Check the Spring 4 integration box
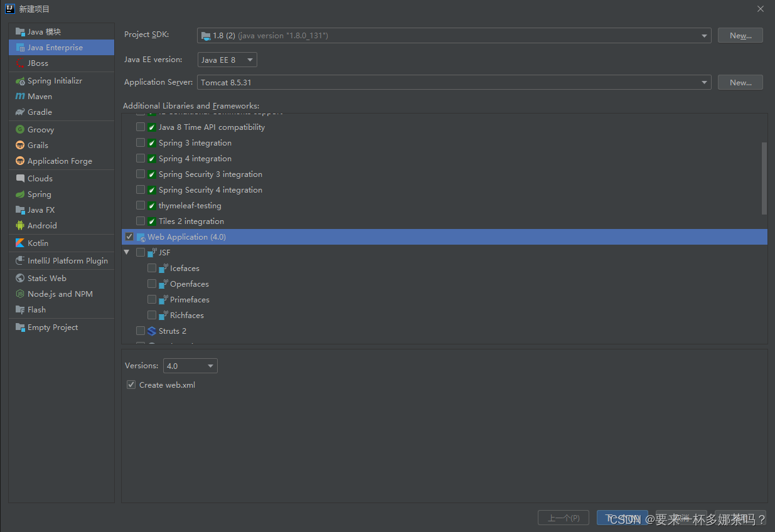 [141, 158]
